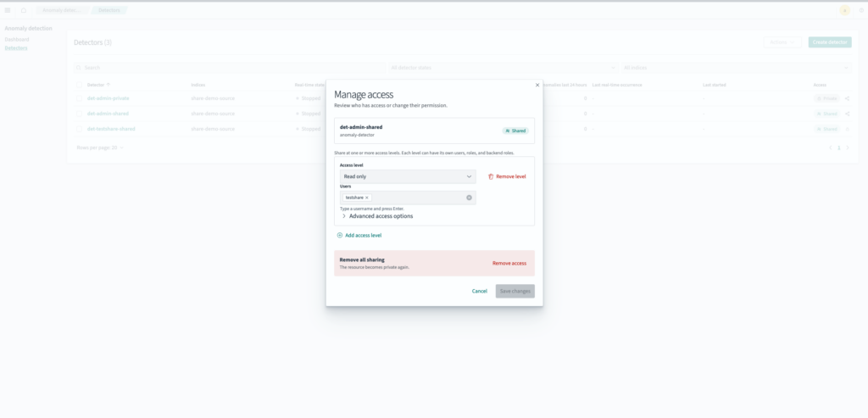Click the Shared badge in the dialog
Screen dimensions: 868x418
coord(515,131)
